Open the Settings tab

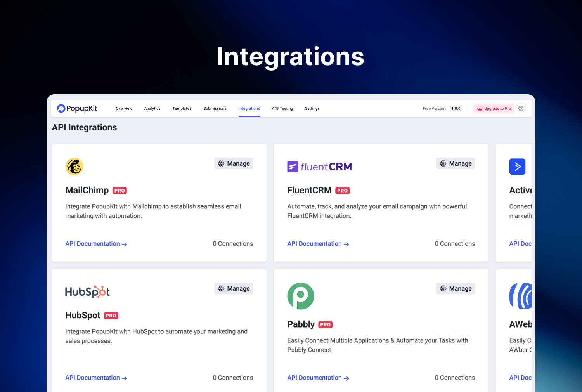(312, 109)
